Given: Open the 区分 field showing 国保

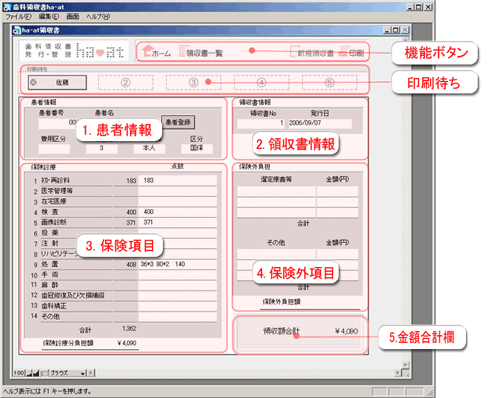Looking at the screenshot, I should click(x=197, y=148).
